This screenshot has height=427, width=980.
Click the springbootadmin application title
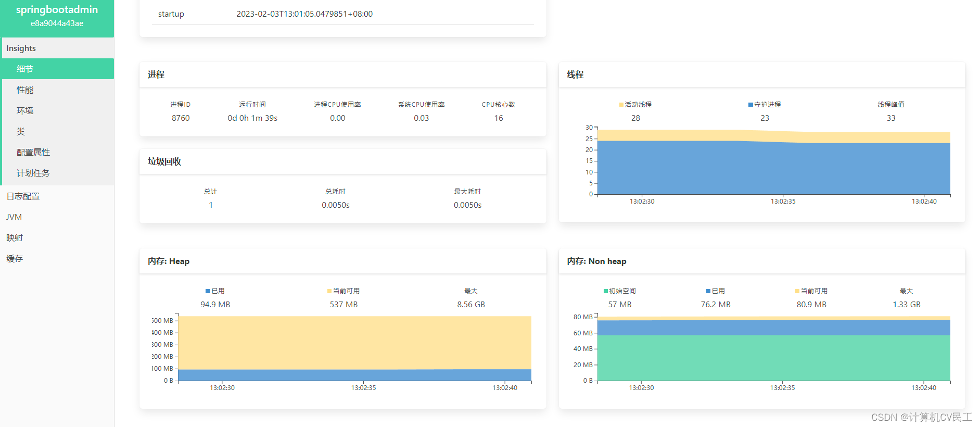57,9
